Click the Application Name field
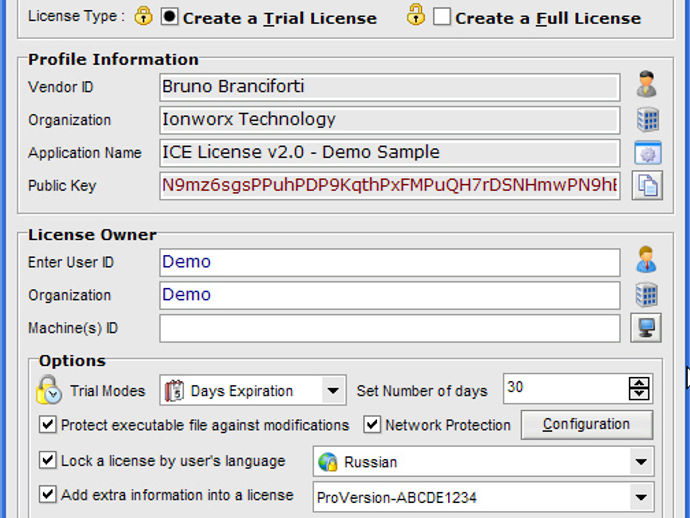This screenshot has width=690, height=518. [390, 153]
